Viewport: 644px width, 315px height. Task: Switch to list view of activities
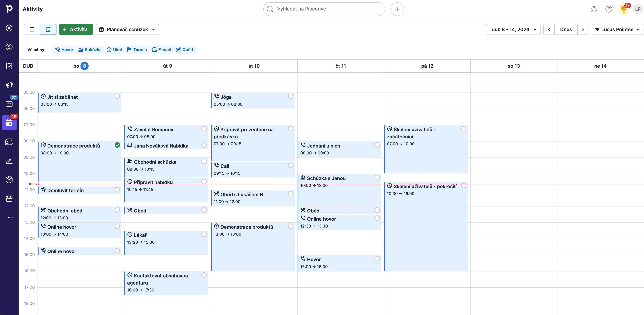[x=32, y=29]
